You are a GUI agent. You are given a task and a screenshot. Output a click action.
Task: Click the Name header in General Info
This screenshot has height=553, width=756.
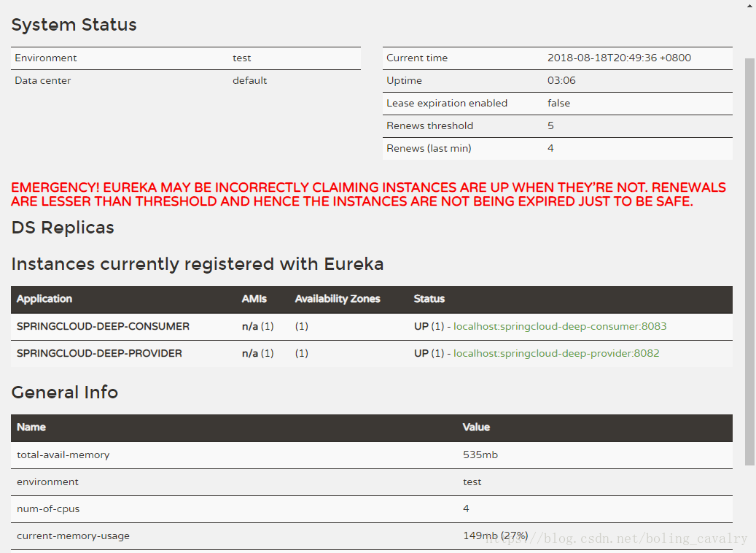click(31, 427)
